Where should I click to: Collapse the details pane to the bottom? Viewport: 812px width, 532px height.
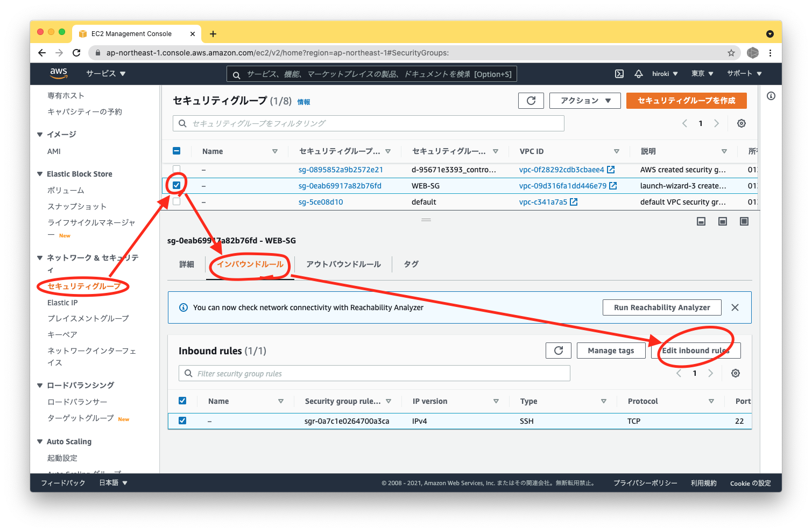(x=701, y=221)
